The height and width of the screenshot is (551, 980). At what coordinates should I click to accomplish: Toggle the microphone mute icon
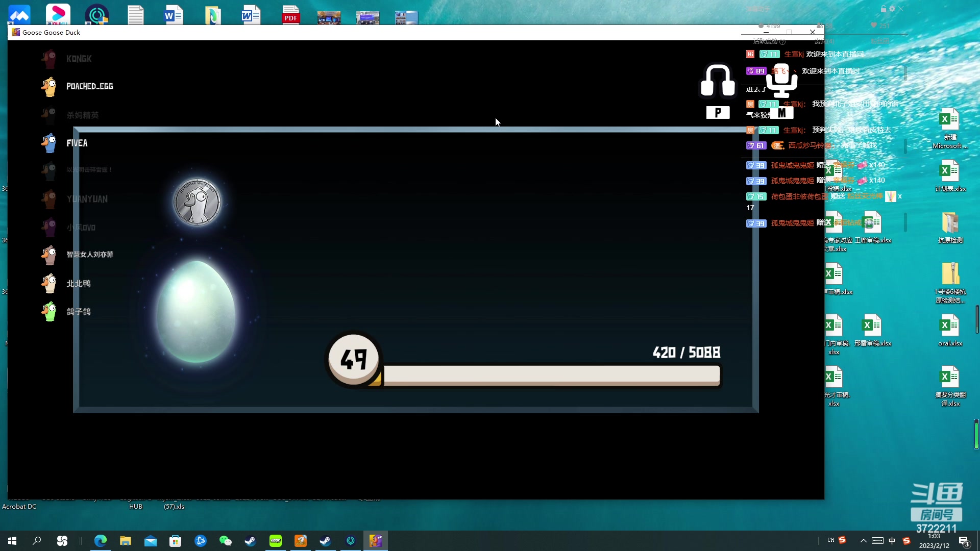781,81
